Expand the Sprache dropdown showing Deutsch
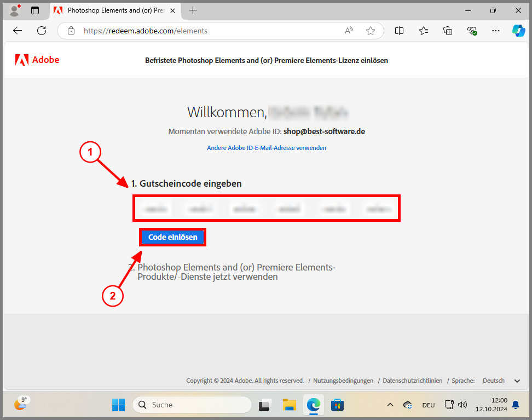Image resolution: width=532 pixels, height=420 pixels. click(499, 380)
